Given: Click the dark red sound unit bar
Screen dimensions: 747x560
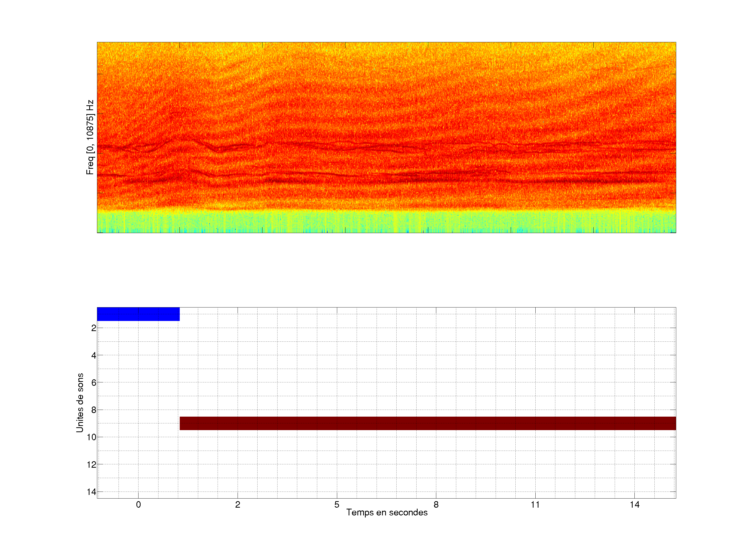Looking at the screenshot, I should point(427,423).
